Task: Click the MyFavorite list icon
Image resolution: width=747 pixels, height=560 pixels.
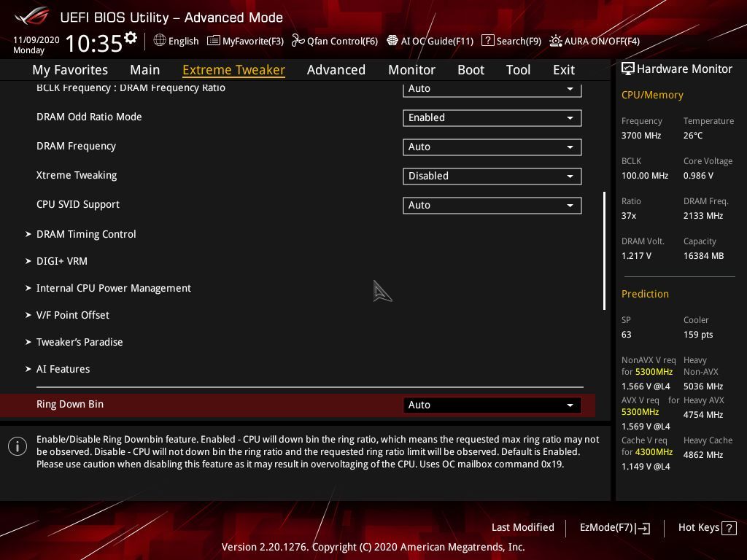Action: [x=214, y=41]
